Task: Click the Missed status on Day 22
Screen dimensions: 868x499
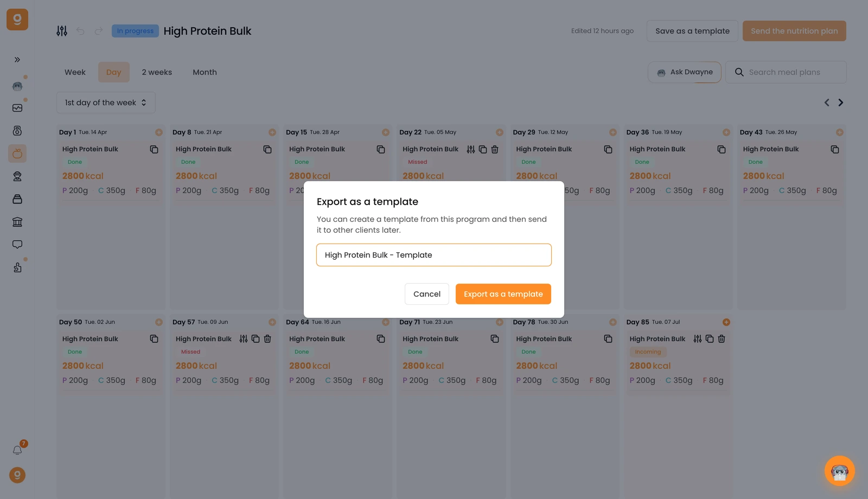Action: click(418, 162)
